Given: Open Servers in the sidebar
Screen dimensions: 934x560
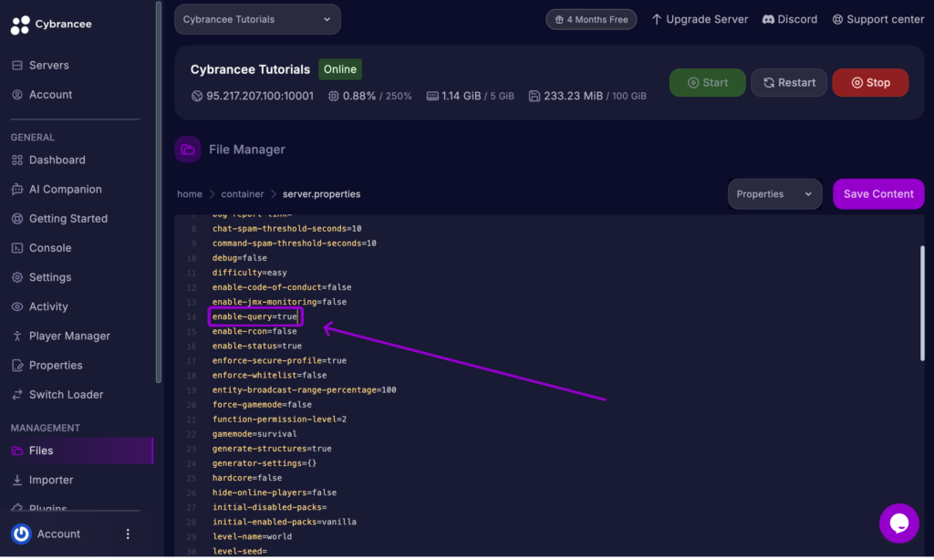Looking at the screenshot, I should (49, 66).
